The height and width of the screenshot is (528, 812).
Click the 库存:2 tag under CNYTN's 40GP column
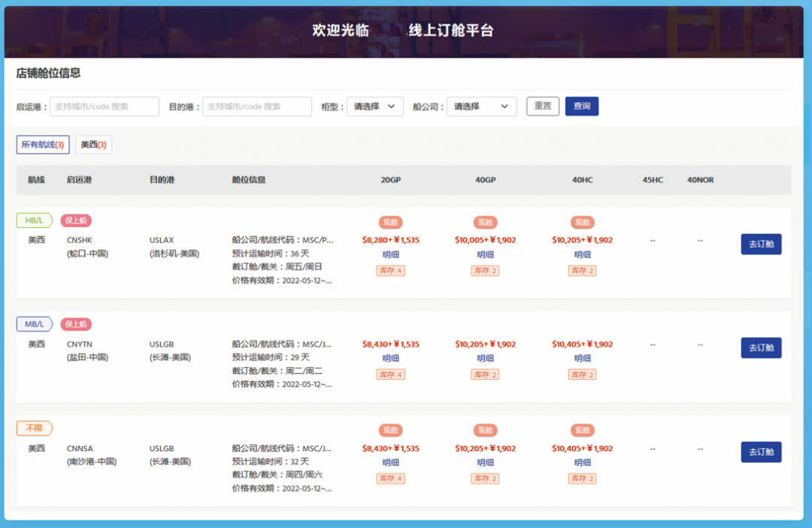pos(485,374)
